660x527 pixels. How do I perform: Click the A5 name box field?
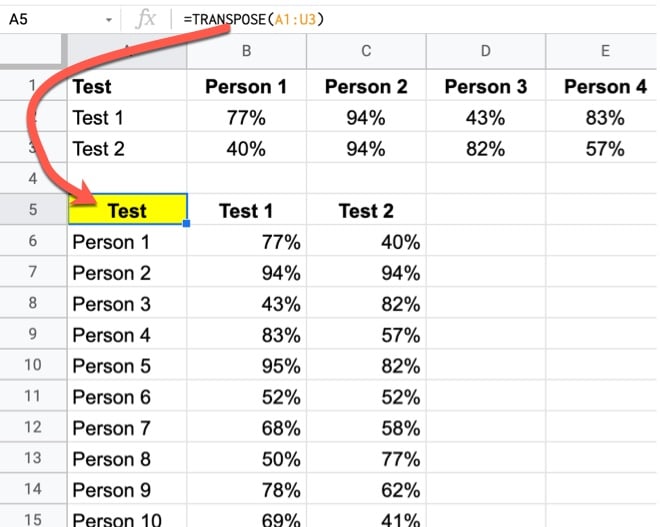tap(50, 19)
